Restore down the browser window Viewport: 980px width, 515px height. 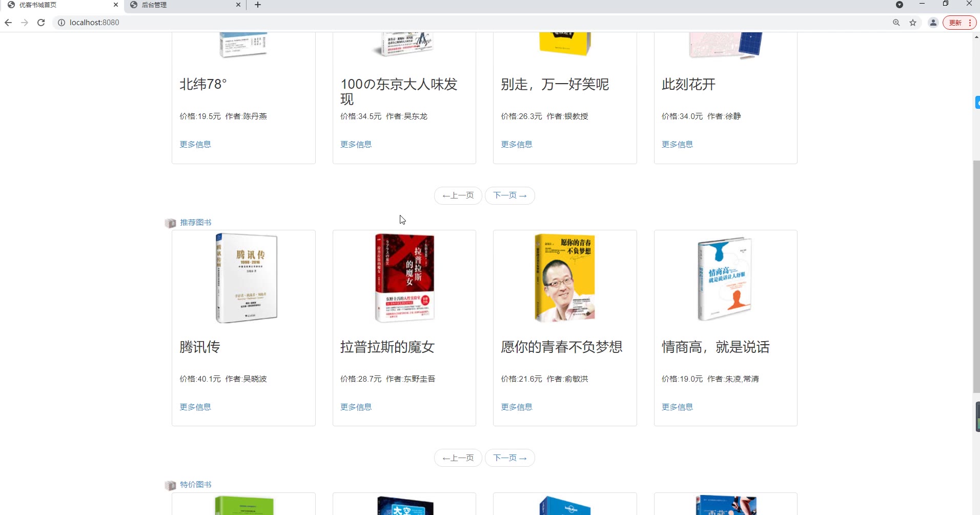[x=946, y=4]
